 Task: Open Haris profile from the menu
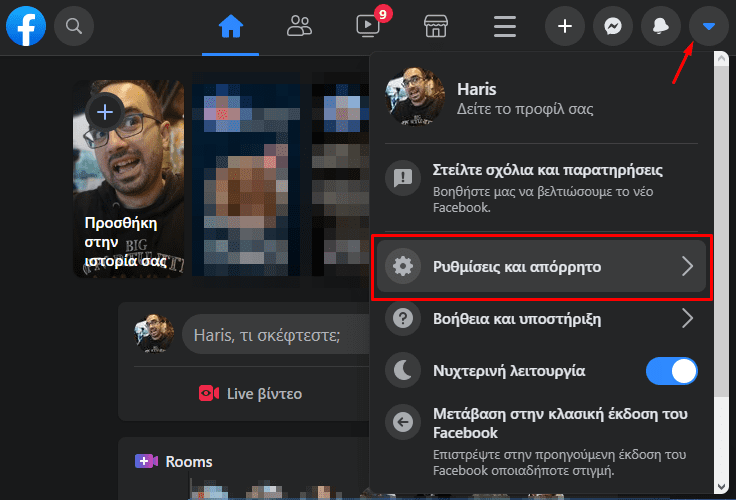(x=541, y=98)
